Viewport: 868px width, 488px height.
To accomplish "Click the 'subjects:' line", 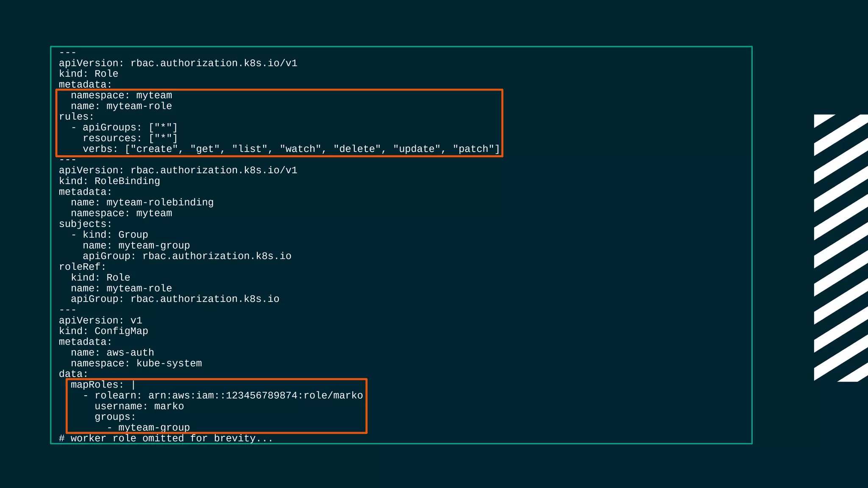I will [x=85, y=224].
